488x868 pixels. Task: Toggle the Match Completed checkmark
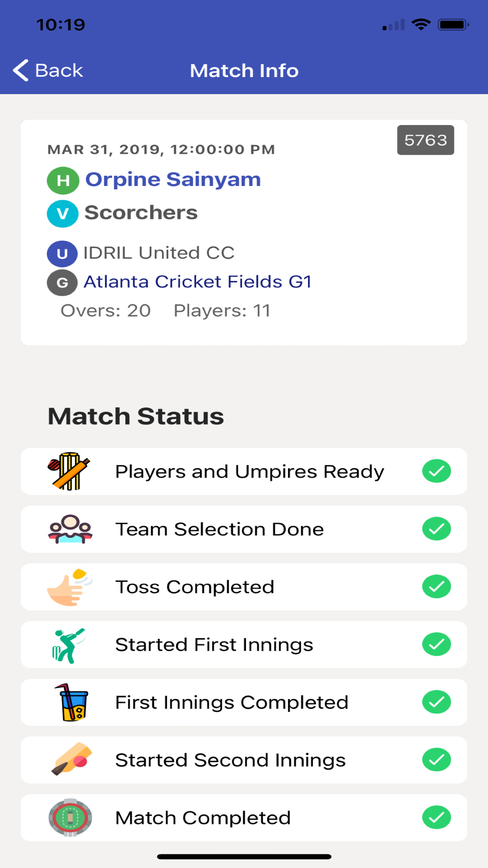coord(437,817)
